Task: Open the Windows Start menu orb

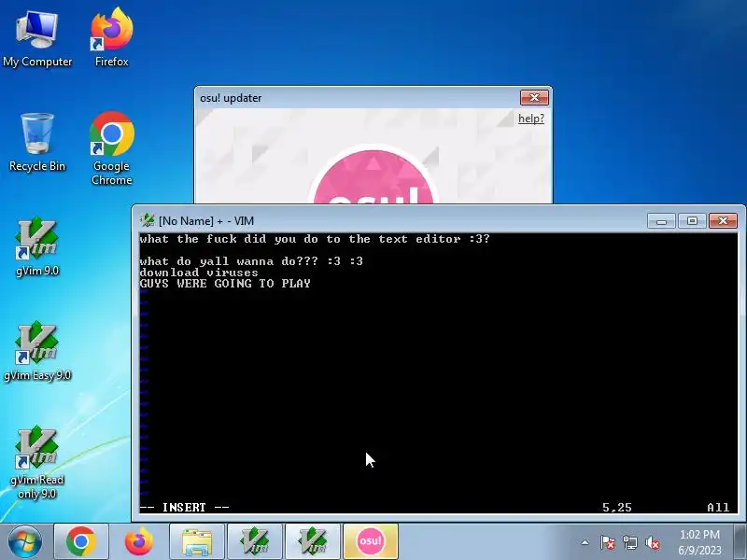Action: 24,541
